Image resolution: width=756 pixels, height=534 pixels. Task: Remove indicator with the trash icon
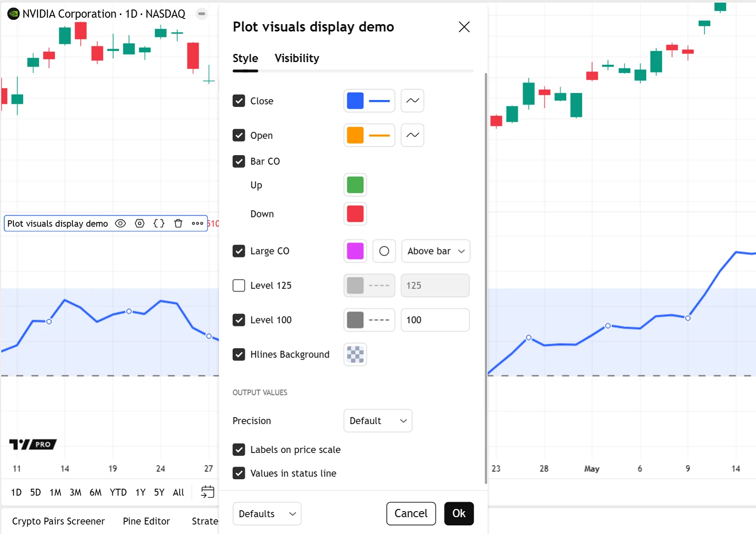178,223
